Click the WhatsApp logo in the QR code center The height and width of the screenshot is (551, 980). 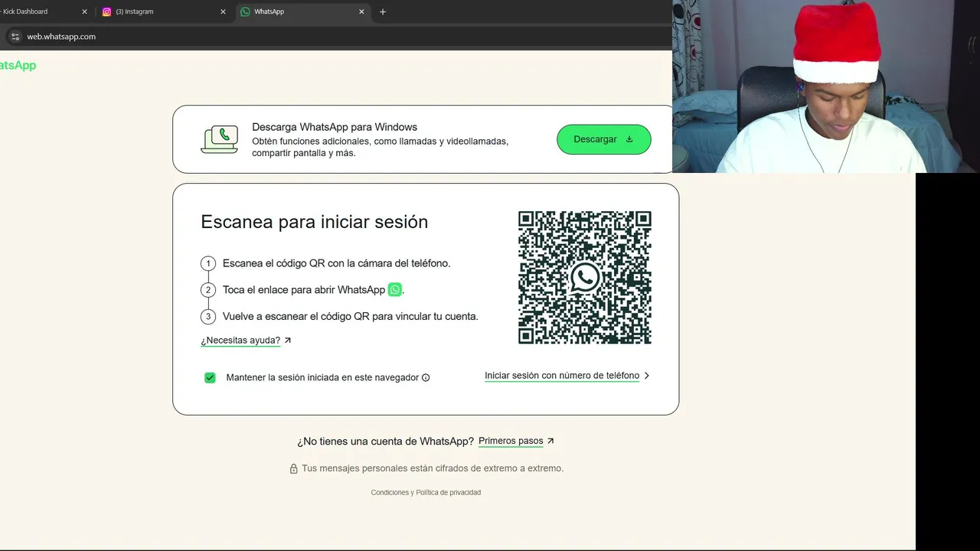(585, 278)
